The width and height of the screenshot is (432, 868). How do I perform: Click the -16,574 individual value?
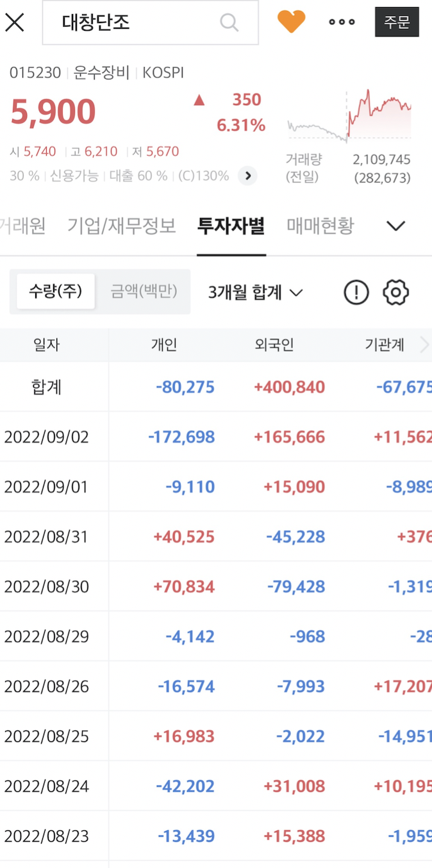pyautogui.click(x=187, y=687)
